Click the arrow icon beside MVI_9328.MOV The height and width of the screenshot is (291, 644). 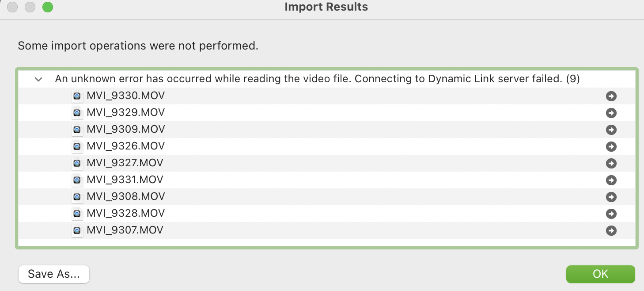(x=611, y=214)
